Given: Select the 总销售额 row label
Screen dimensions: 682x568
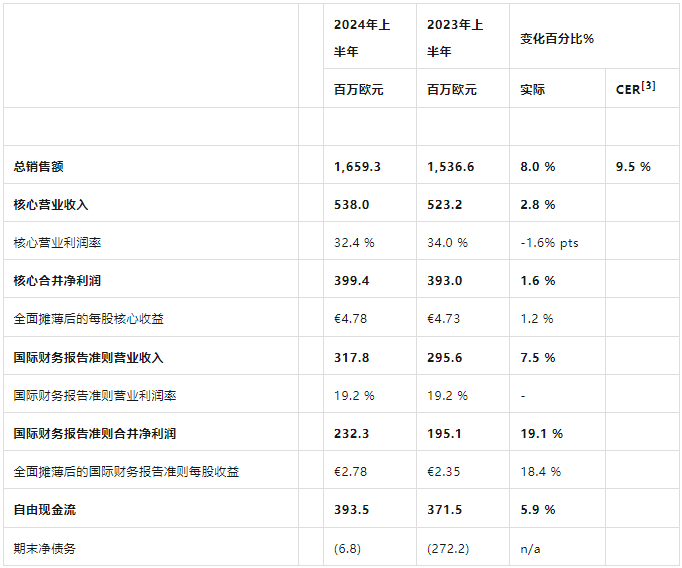Looking at the screenshot, I should click(x=39, y=167).
